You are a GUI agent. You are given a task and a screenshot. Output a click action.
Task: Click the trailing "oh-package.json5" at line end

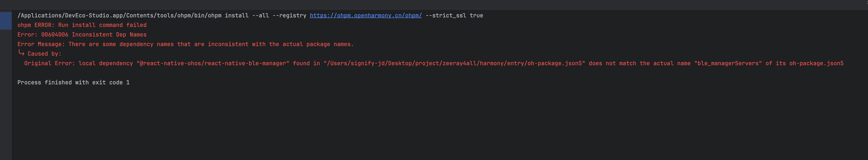tap(816, 63)
